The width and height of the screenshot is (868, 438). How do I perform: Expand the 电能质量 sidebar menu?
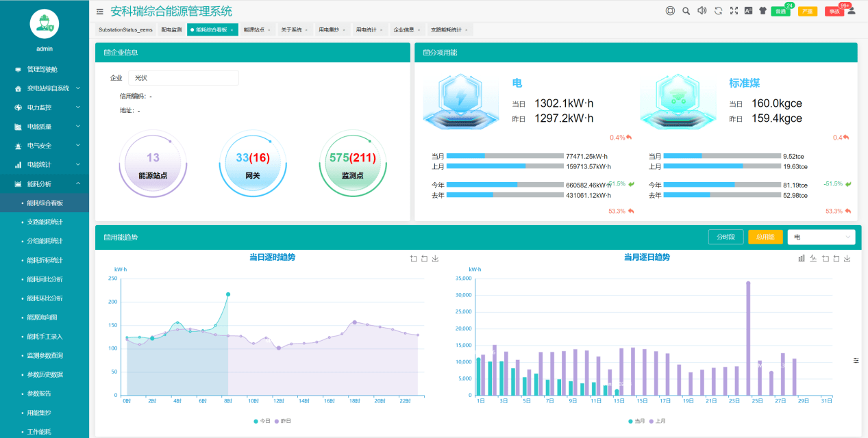(x=45, y=127)
